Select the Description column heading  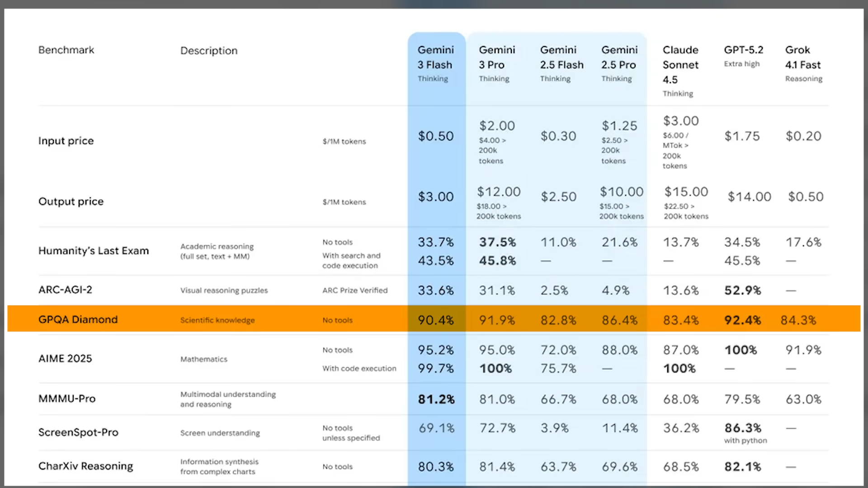click(208, 51)
